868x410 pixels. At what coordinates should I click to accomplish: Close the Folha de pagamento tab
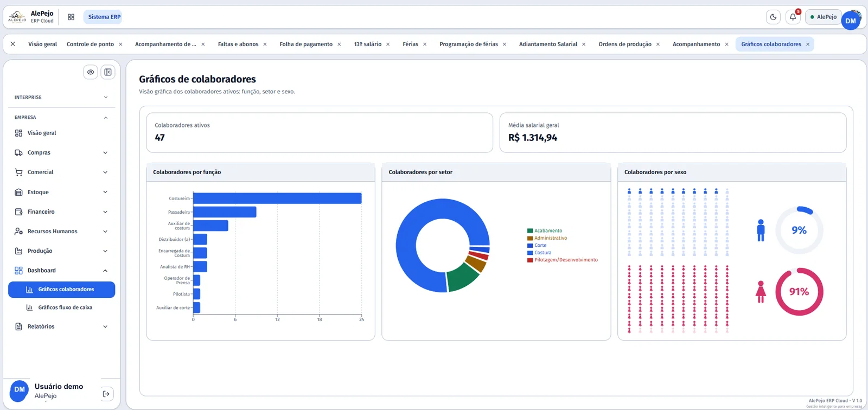click(339, 44)
